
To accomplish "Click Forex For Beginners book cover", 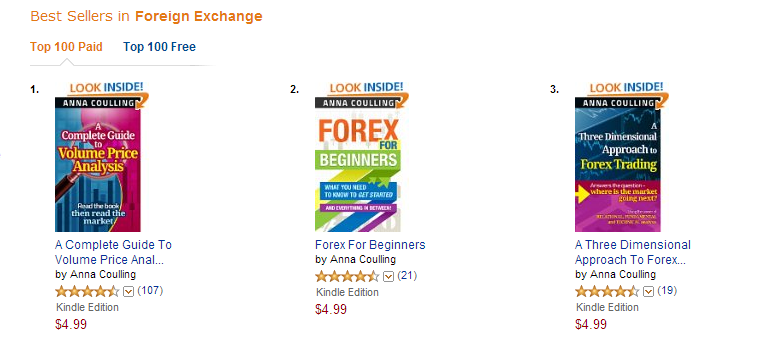I will click(x=358, y=165).
